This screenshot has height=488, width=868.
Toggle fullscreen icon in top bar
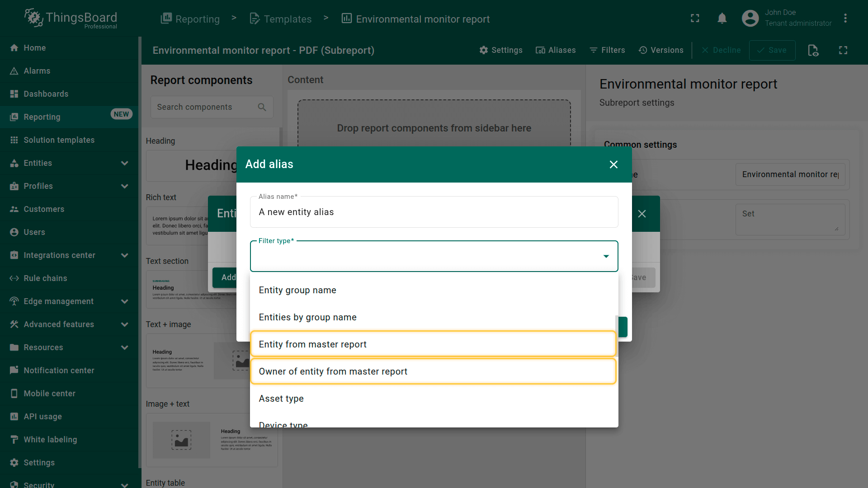pyautogui.click(x=695, y=18)
